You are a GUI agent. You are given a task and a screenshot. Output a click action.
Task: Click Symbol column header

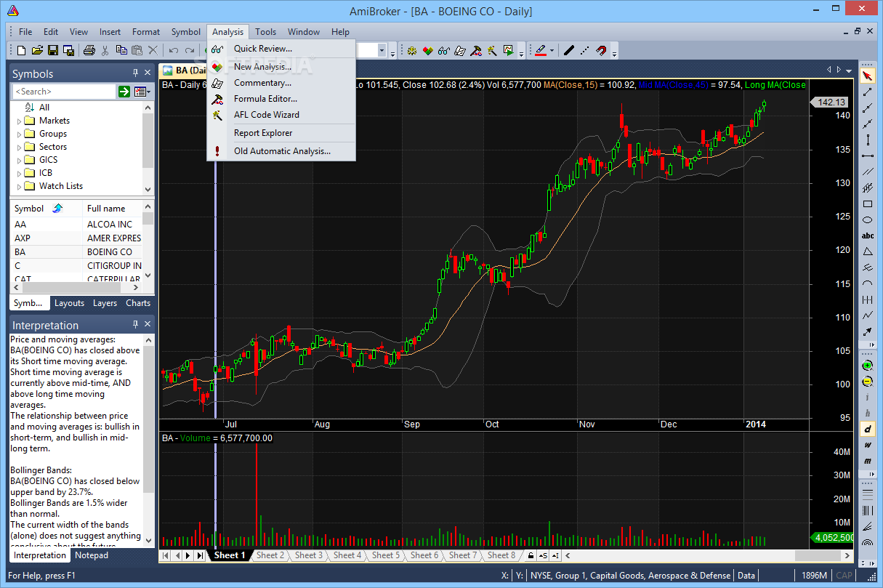point(46,209)
